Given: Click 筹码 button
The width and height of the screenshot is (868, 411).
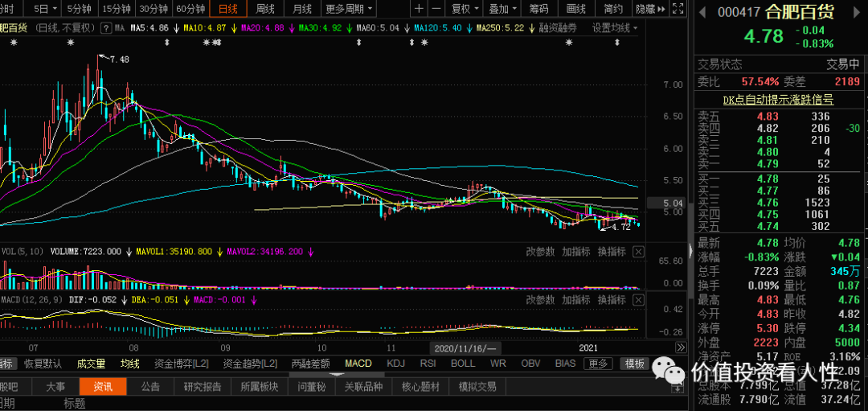Looking at the screenshot, I should coord(538,9).
